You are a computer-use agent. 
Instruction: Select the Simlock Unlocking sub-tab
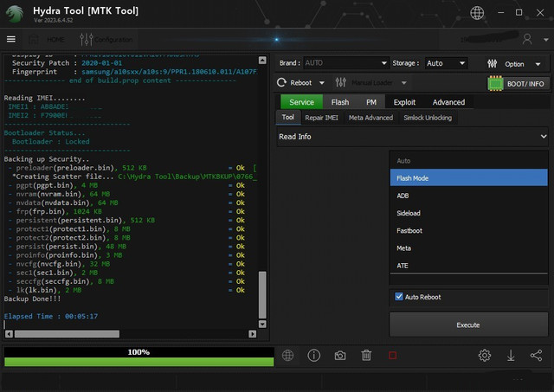pyautogui.click(x=428, y=118)
